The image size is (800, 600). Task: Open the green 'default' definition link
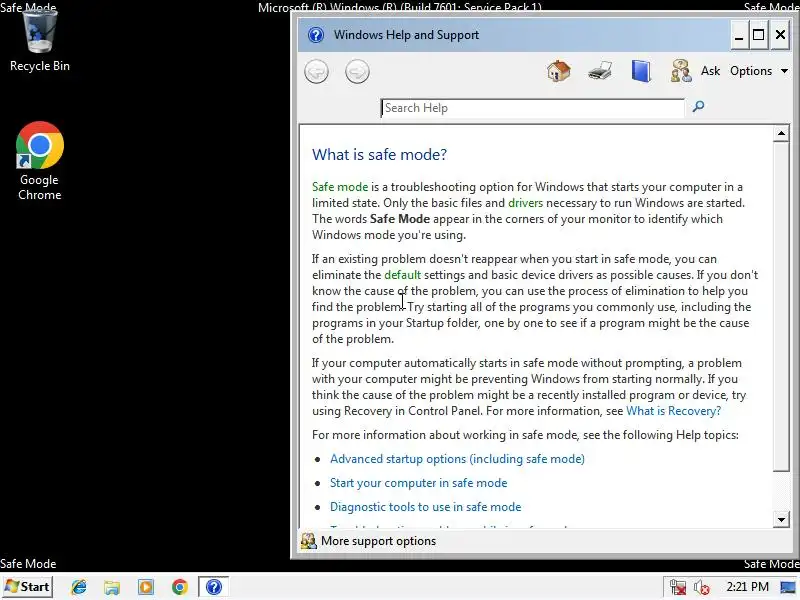tap(402, 274)
